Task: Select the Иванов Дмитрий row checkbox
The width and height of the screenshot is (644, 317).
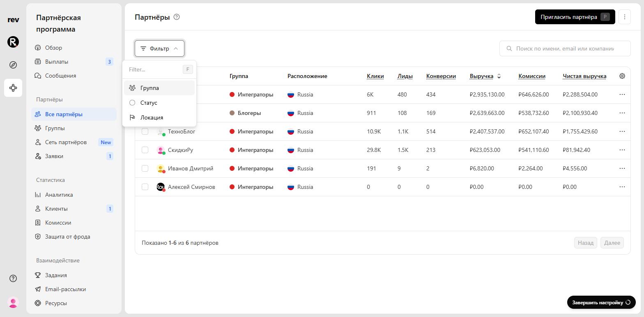Action: tap(145, 168)
